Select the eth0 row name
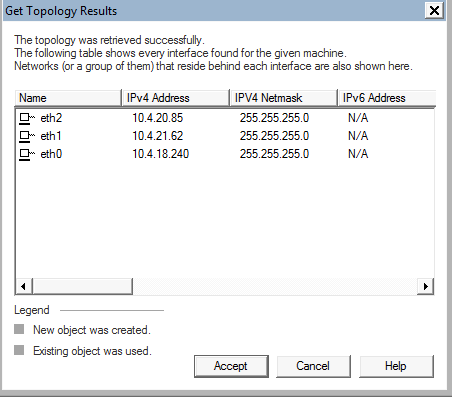 51,154
